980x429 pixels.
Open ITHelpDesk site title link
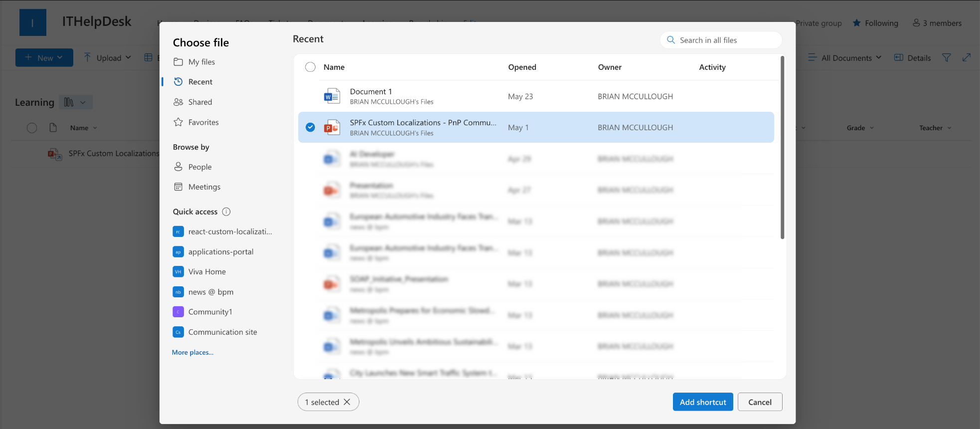tap(97, 21)
